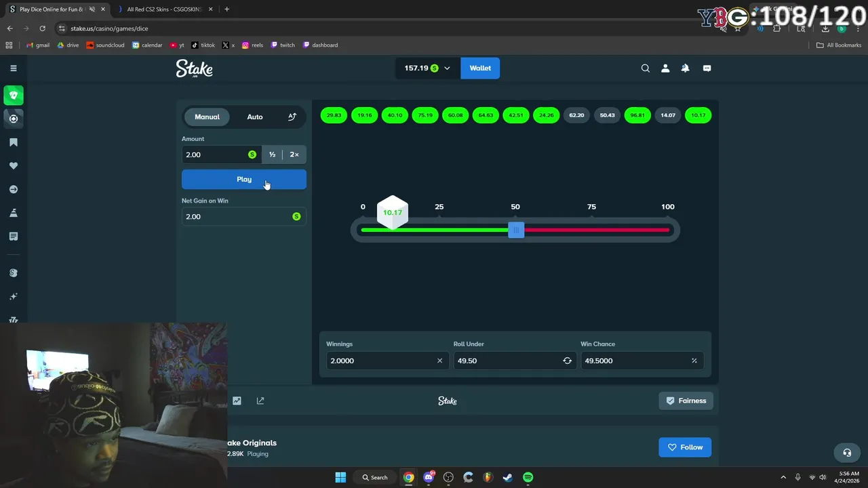Open the favourites heart icon in sidebar
868x488 pixels.
pos(13,165)
